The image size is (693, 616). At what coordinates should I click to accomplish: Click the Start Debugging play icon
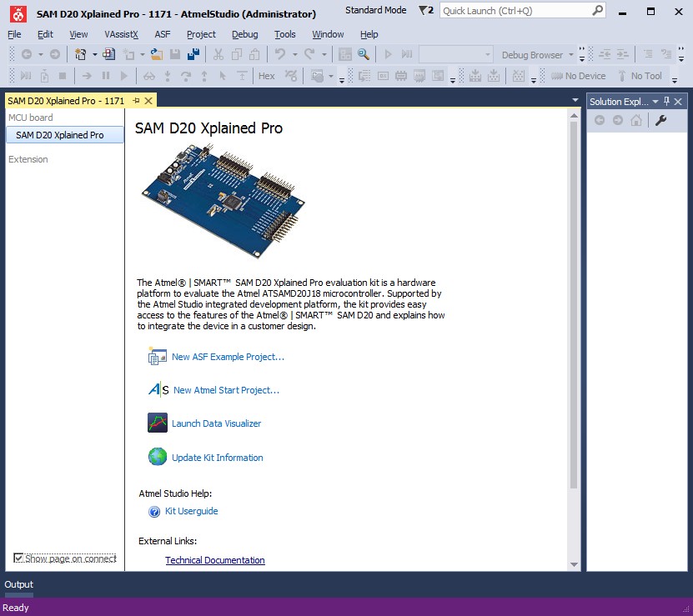[x=388, y=54]
